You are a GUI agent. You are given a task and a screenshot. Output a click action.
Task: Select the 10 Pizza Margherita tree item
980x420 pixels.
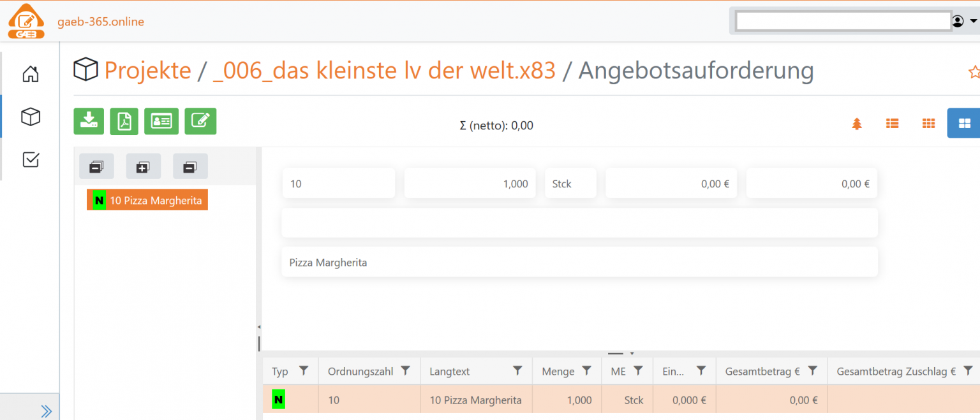tap(147, 199)
